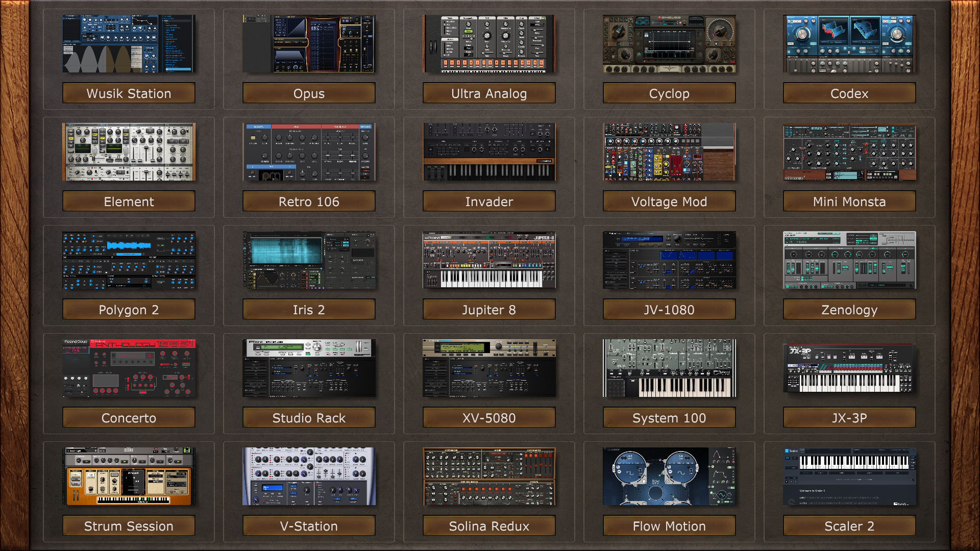
Task: Select the Zenology label button
Action: pyautogui.click(x=849, y=310)
